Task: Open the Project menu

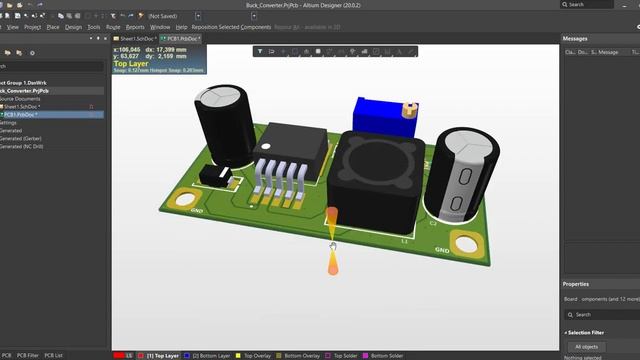Action: (x=33, y=27)
